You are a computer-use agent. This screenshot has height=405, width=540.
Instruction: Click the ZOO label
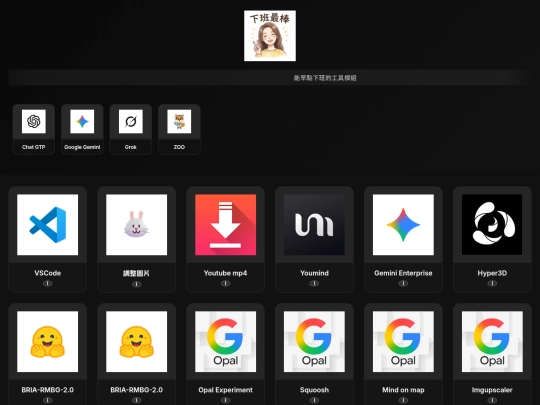point(179,147)
